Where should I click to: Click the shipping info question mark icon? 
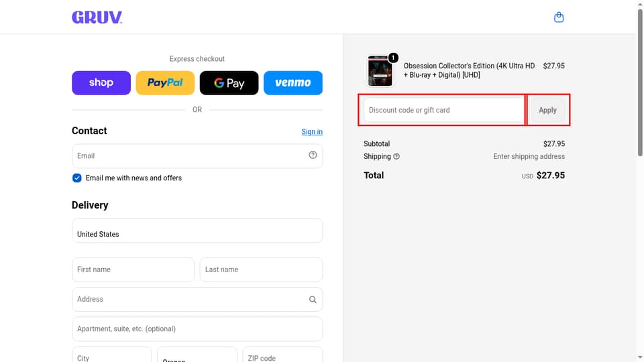point(396,156)
